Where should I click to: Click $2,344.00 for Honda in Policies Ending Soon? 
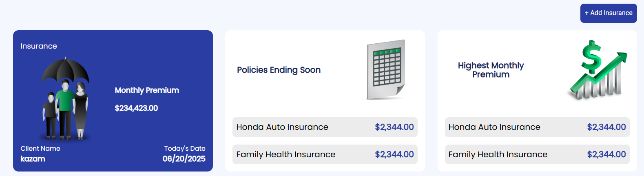pos(394,127)
